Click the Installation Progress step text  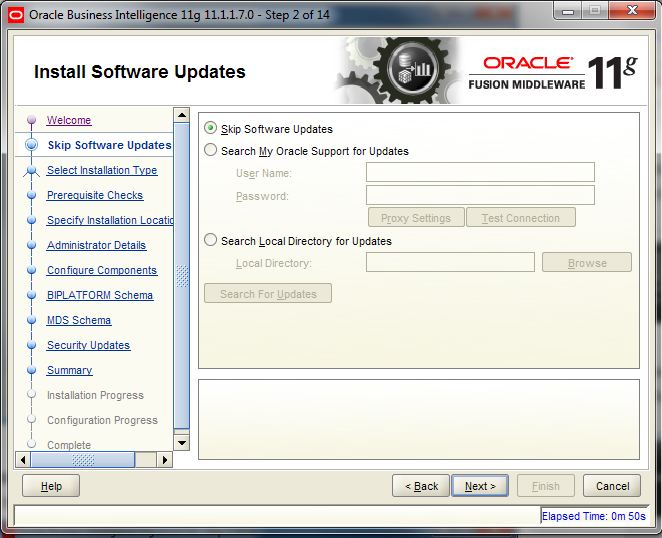click(95, 395)
